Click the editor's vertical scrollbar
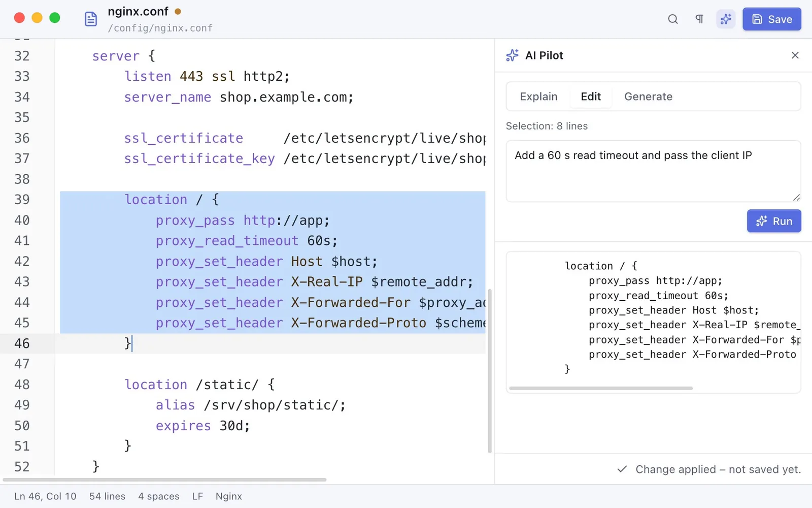 [490, 371]
